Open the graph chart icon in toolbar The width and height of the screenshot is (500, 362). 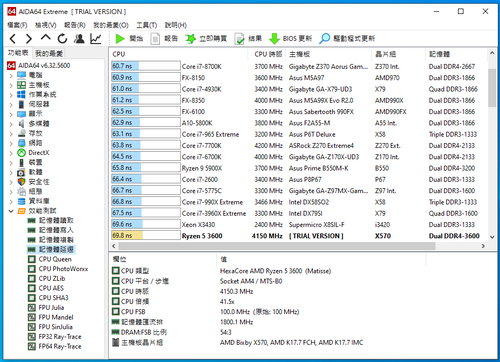click(96, 39)
